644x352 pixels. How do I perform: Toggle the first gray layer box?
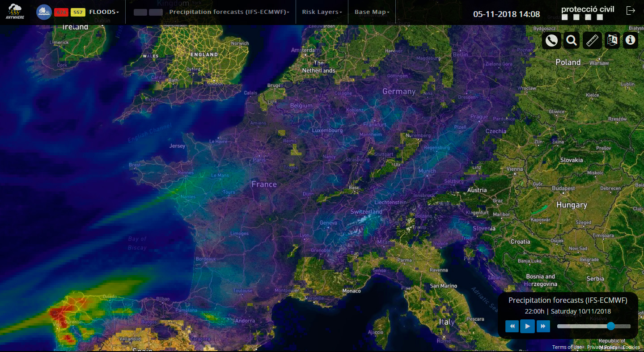click(140, 12)
